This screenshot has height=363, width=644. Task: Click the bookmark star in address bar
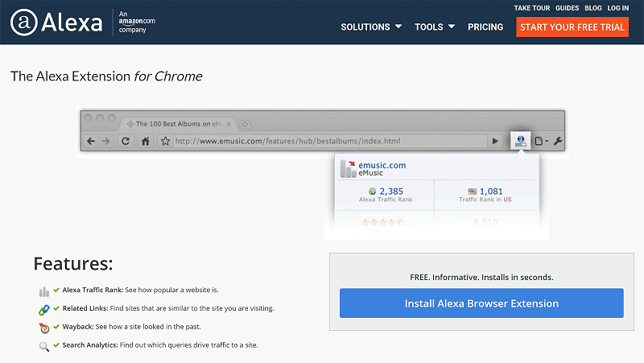coord(165,142)
